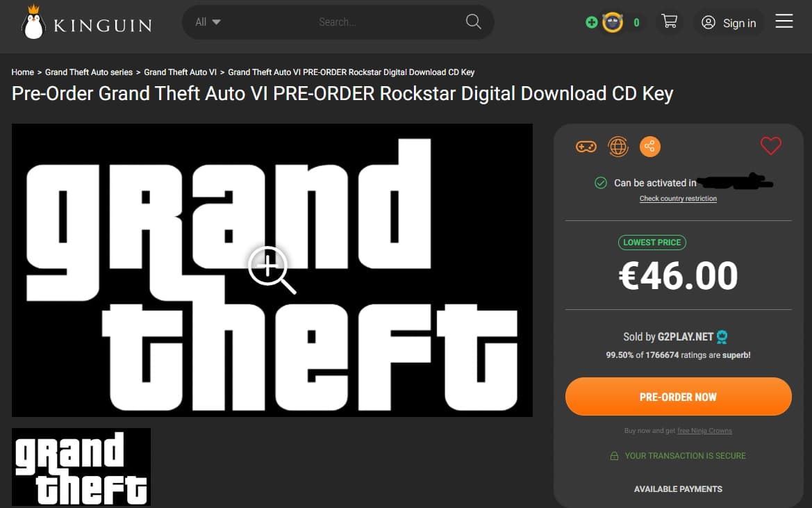Viewport: 812px width, 508px height.
Task: Open the hamburger menu
Action: 784,22
